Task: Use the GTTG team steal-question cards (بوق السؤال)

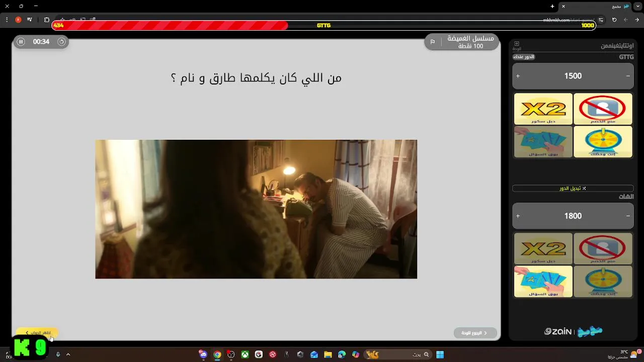Action: [543, 141]
